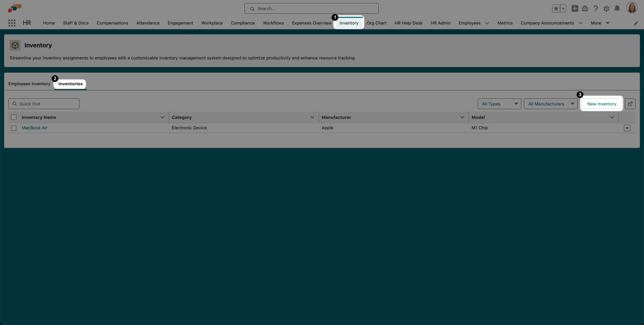Screen dimensions: 644x325
Task: Click the pencil edit icon on the right
Action: [x=636, y=23]
